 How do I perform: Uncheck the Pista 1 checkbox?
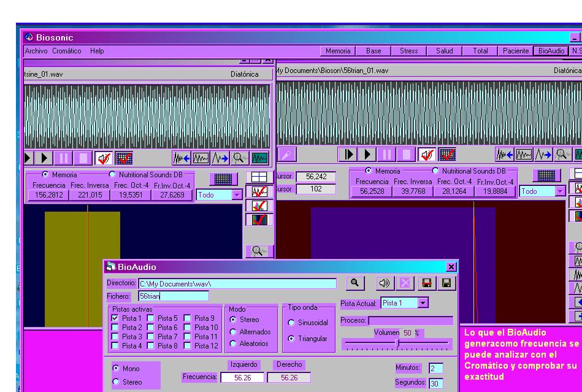click(115, 318)
